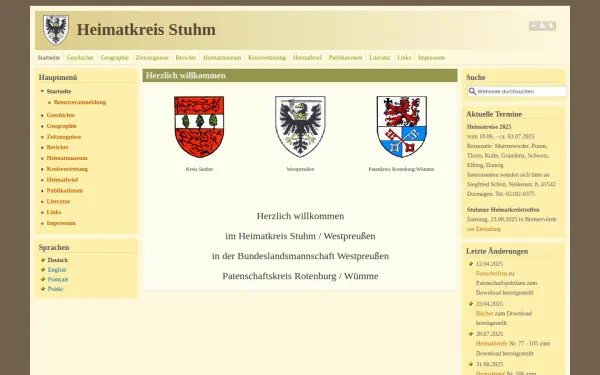Switch language to Français
600x375 pixels.
point(58,279)
